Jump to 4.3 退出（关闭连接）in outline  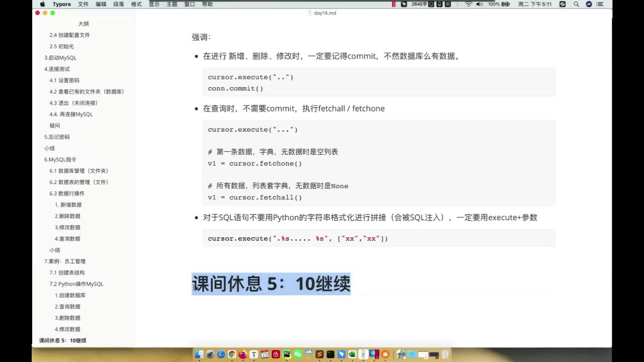[73, 103]
